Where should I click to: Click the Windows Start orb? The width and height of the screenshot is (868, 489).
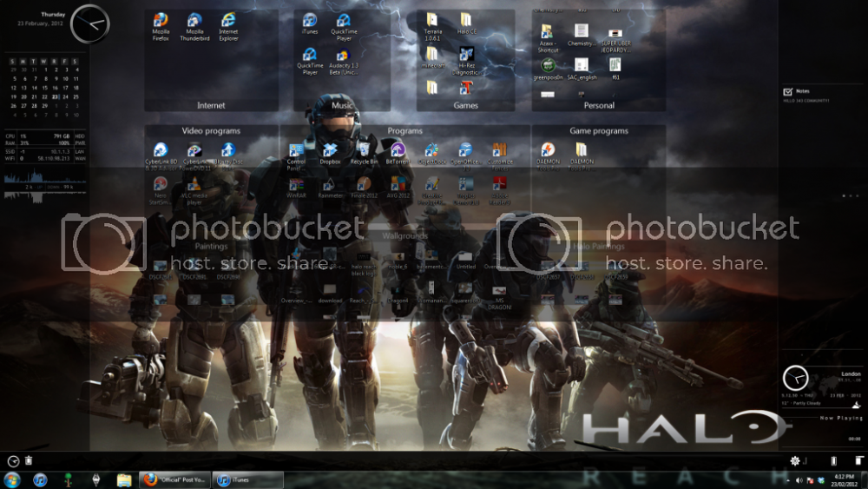[x=12, y=479]
